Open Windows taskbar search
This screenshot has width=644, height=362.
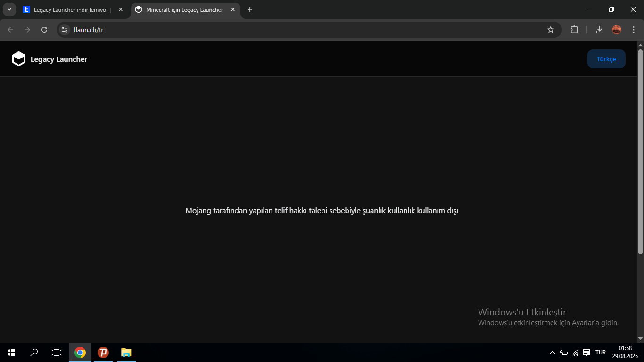(x=34, y=353)
